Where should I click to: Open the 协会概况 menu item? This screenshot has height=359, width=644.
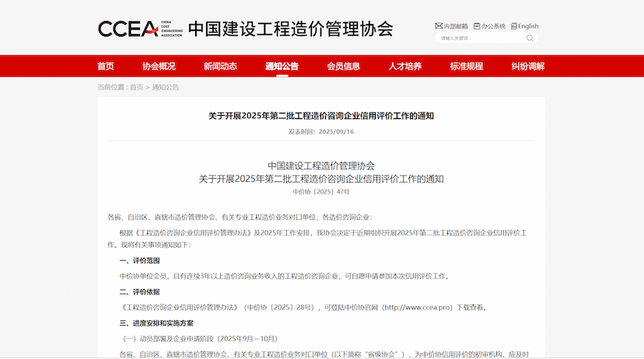point(159,66)
